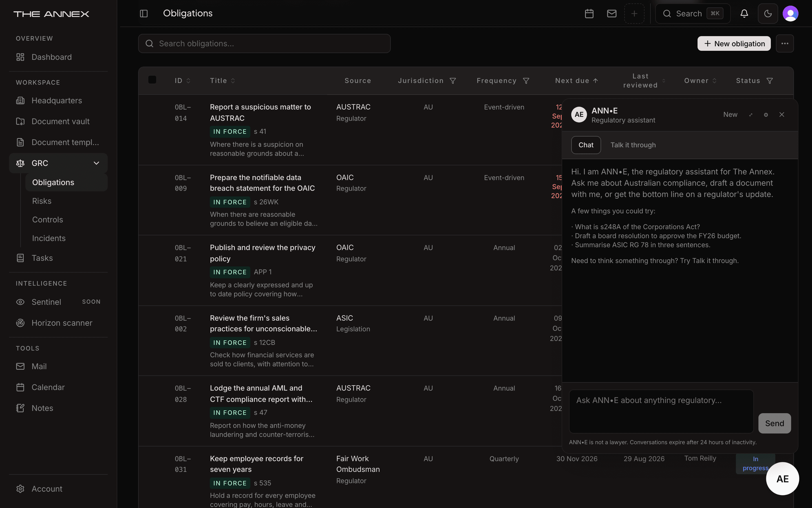This screenshot has width=812, height=508.
Task: Switch to Talk it through tab
Action: (x=633, y=145)
